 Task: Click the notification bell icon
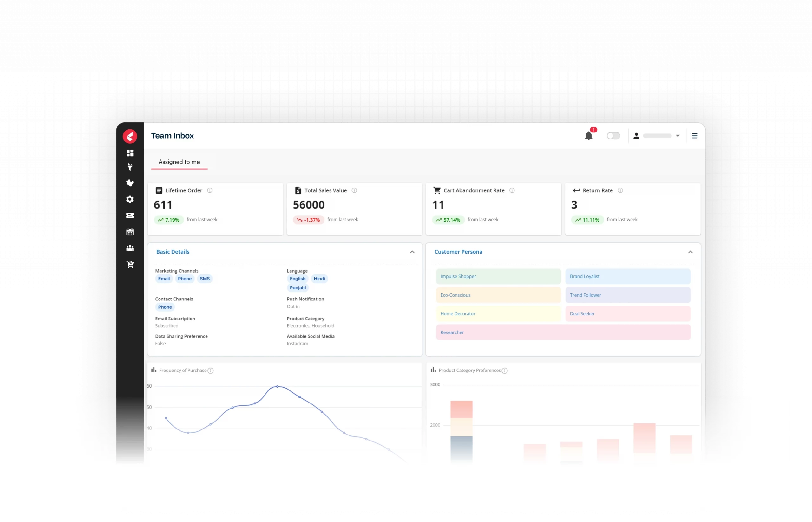point(588,136)
